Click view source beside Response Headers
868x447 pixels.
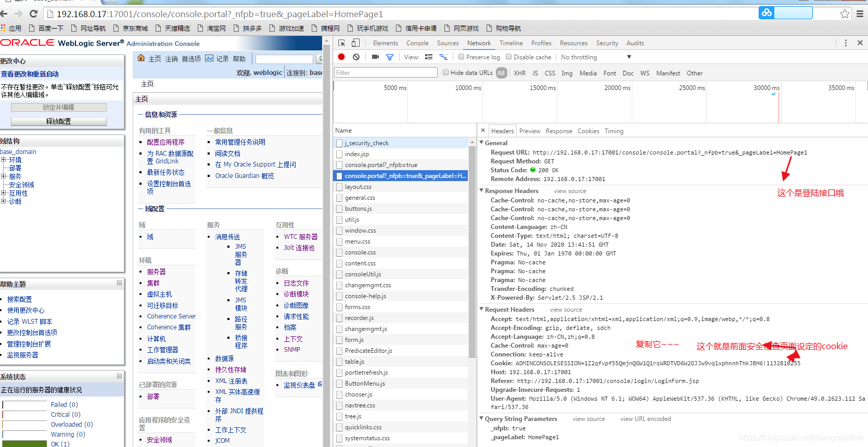570,191
